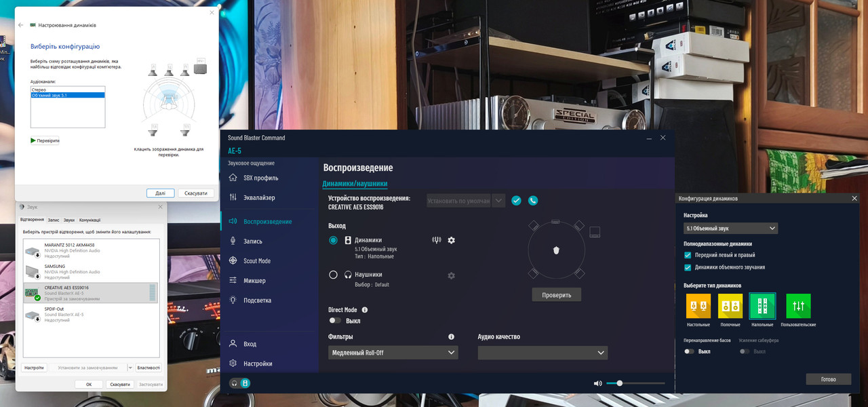Open the 5.1 Объемный звук Настройка dropdown
Image resolution: width=868 pixels, height=407 pixels.
(x=731, y=228)
